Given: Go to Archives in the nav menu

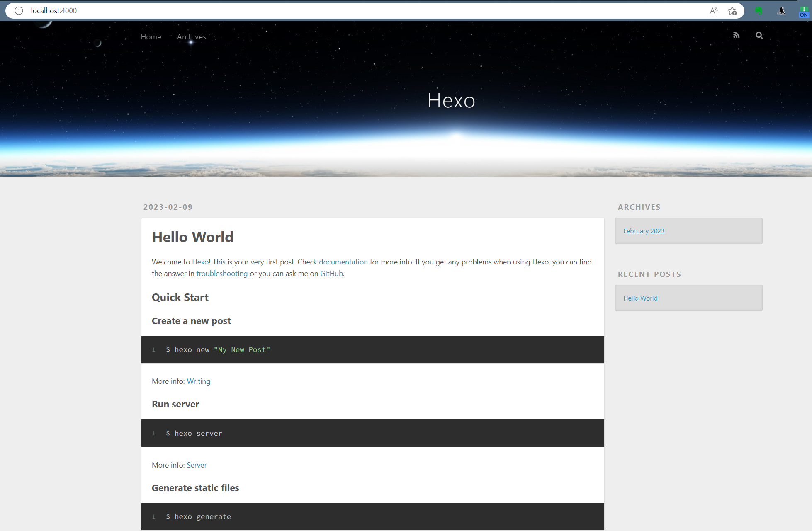Looking at the screenshot, I should pos(191,37).
